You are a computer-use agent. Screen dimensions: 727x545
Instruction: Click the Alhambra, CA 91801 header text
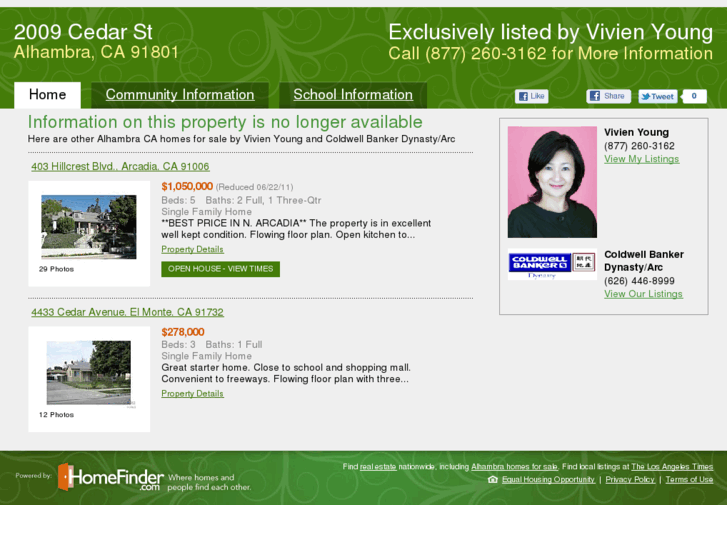(x=96, y=52)
